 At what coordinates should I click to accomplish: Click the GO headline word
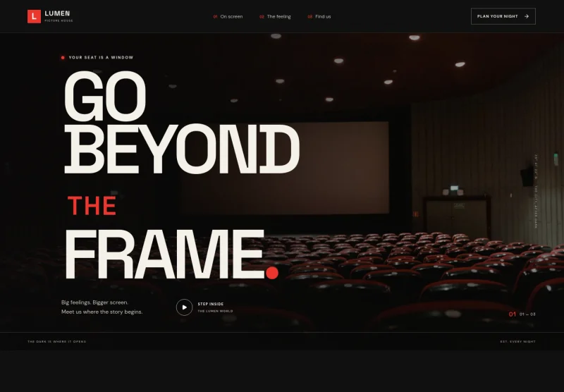pos(105,96)
